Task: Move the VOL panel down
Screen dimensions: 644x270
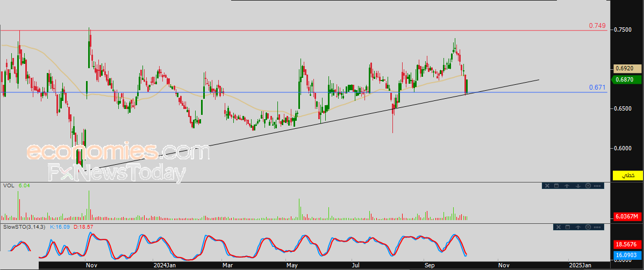Action: point(577,186)
